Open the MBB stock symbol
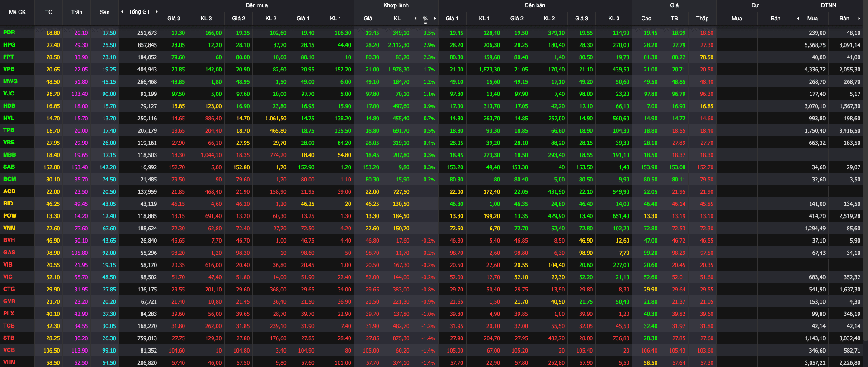This screenshot has height=367, width=868. click(x=9, y=155)
